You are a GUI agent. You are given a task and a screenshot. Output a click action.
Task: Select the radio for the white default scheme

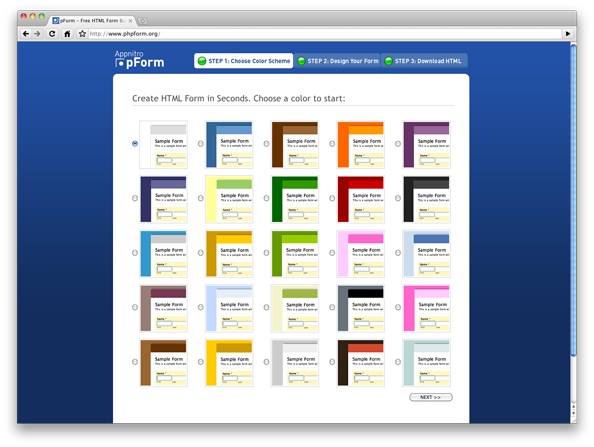coord(135,144)
